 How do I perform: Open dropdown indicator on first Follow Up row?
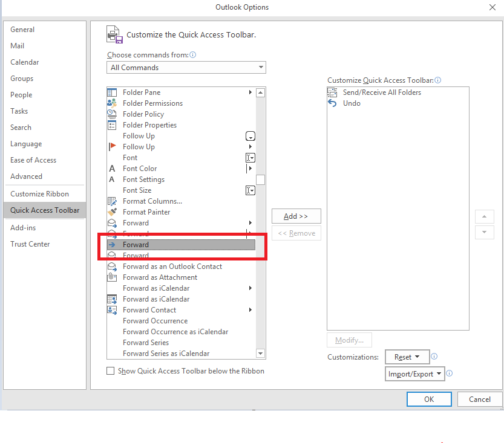click(250, 136)
